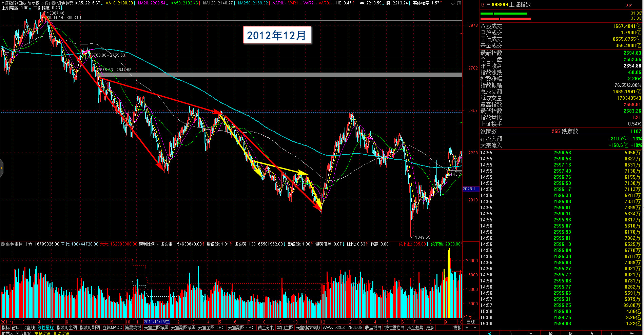
Task: Click the 2011年 label on the time axis
Action: coord(7,322)
